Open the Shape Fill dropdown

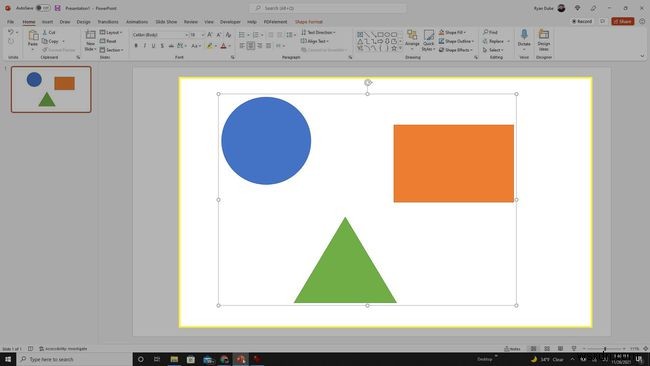pos(452,32)
